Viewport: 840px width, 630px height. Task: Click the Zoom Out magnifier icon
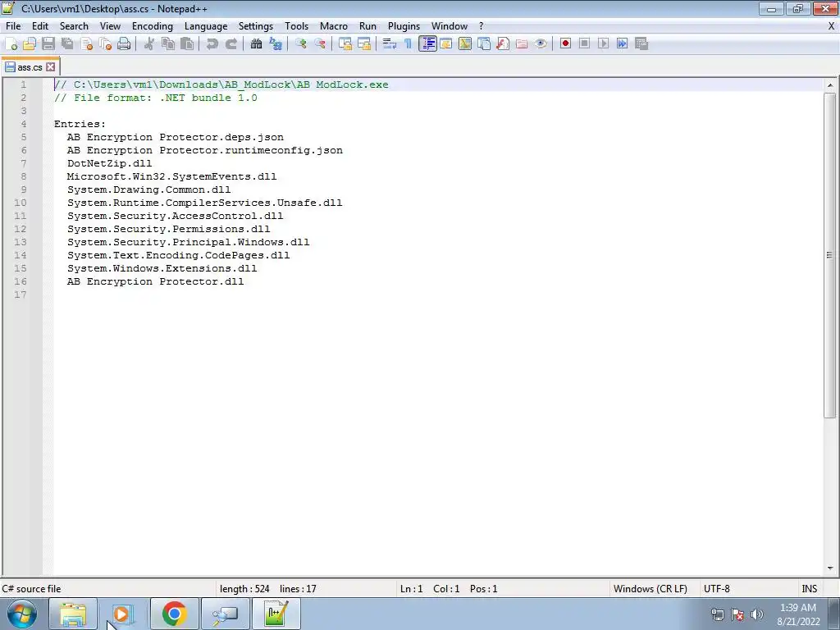[320, 44]
